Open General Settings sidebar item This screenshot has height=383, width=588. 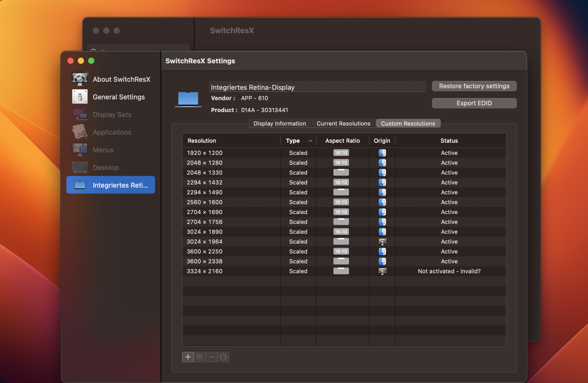click(118, 97)
